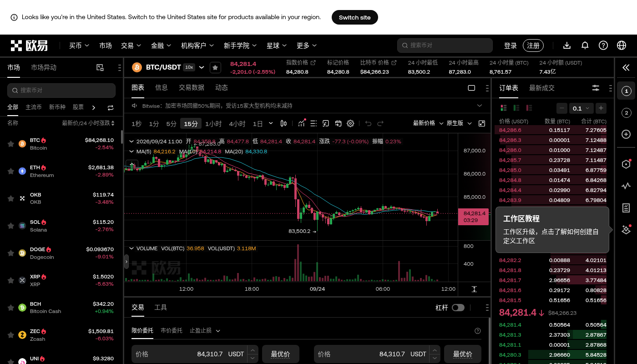Image resolution: width=637 pixels, height=364 pixels.
Task: Open the hexagon icon in right sidebar
Action: tap(626, 164)
